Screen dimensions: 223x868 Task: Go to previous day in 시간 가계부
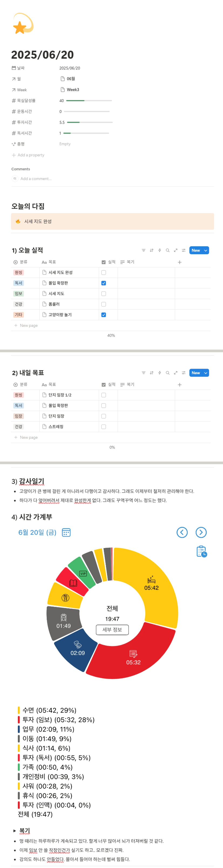(182, 532)
